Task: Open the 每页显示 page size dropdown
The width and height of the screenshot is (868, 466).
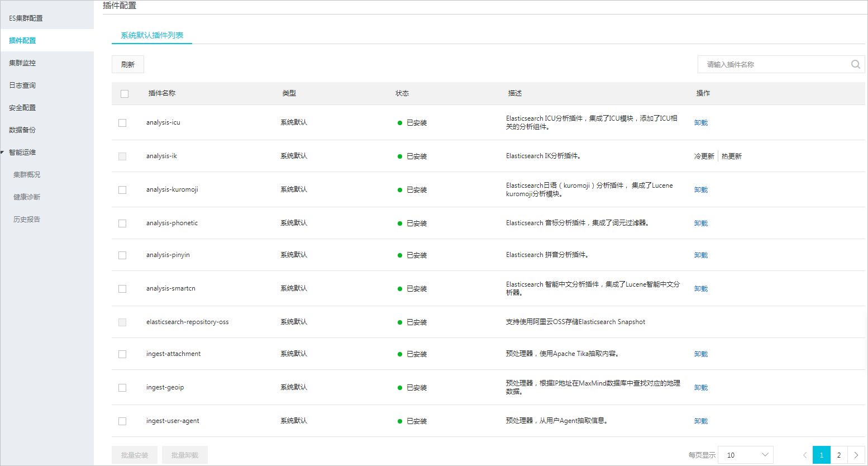Action: tap(746, 455)
